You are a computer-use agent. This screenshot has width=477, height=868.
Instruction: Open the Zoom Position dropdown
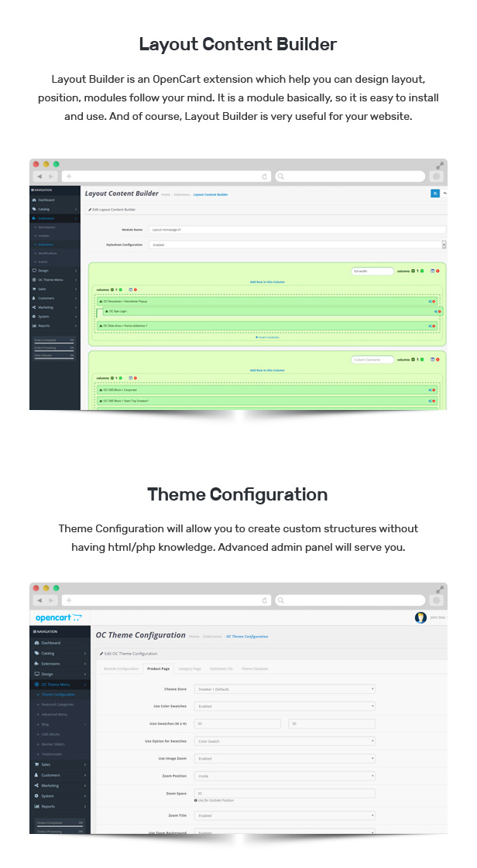coord(285,776)
